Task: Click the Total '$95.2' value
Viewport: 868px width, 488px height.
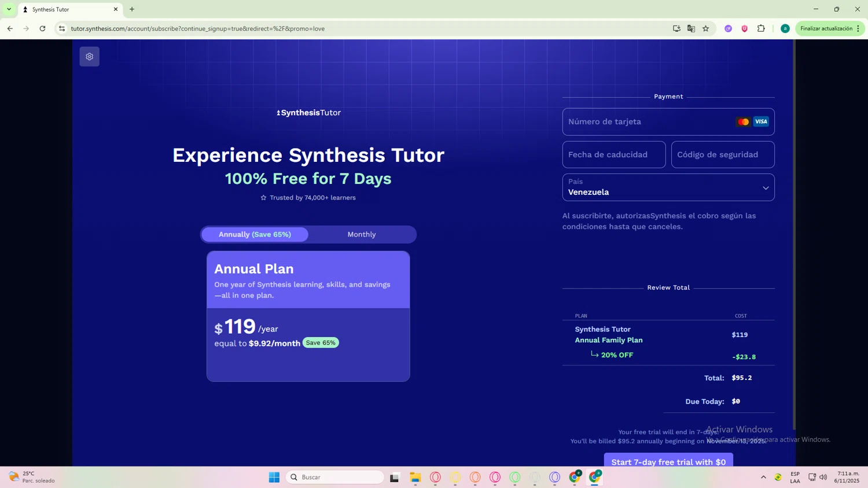Action: [x=742, y=378]
